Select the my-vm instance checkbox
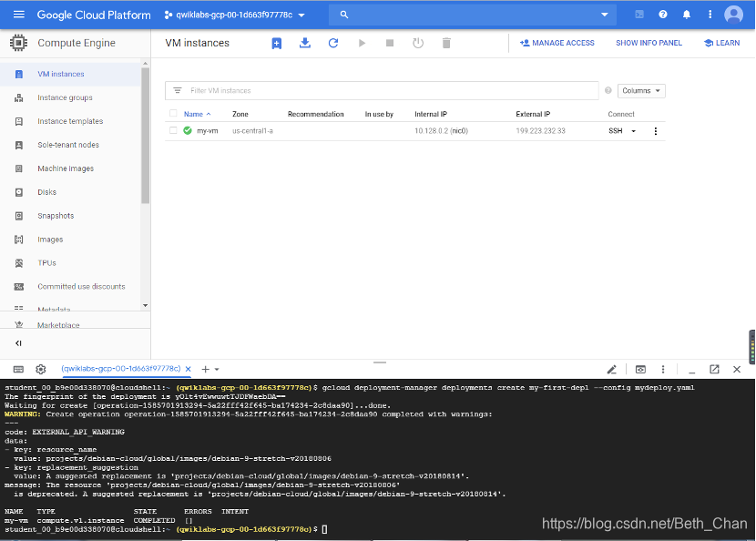Viewport: 756px width, 541px height. pos(173,130)
